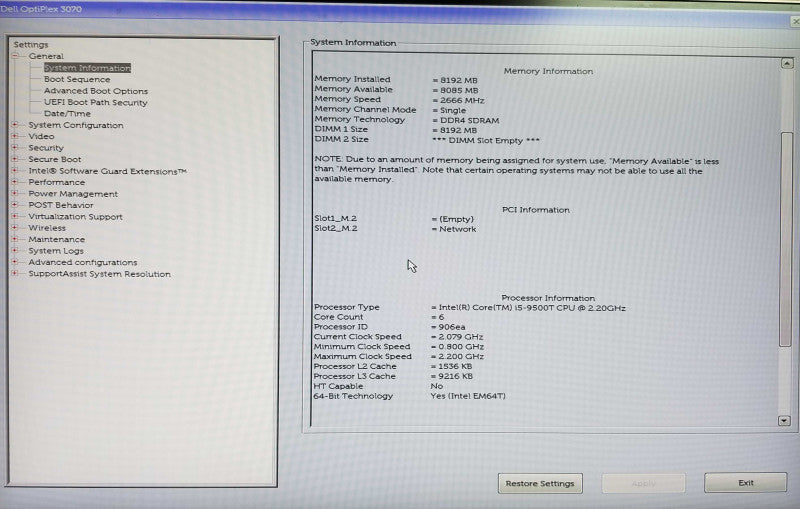
Task: Select the Secure Boot category label
Action: tap(55, 159)
